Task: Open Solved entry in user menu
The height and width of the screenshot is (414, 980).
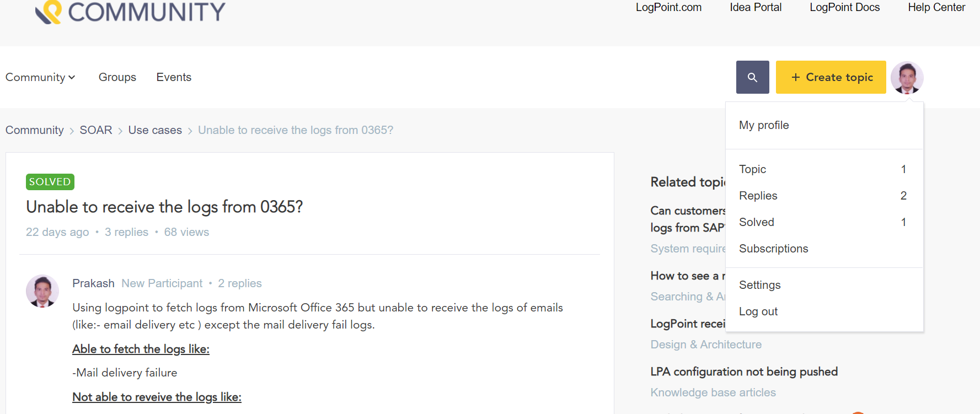Action: pos(756,222)
